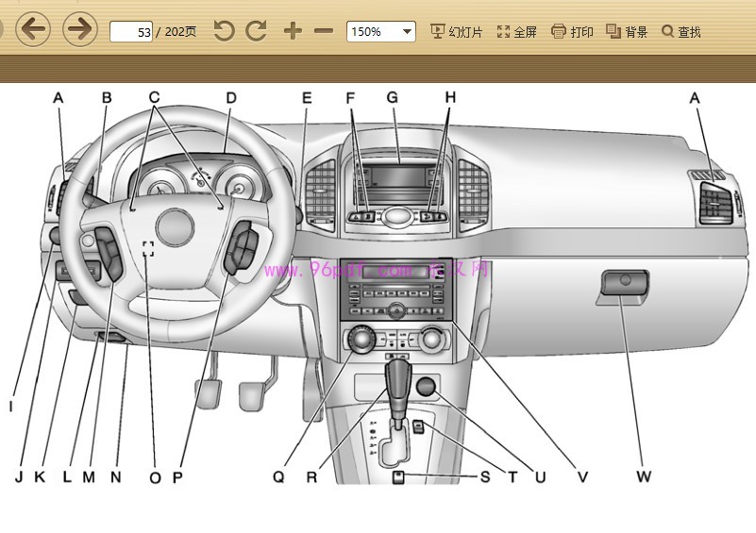Enter fullscreen view (全屏)
756x533 pixels.
pos(516,31)
